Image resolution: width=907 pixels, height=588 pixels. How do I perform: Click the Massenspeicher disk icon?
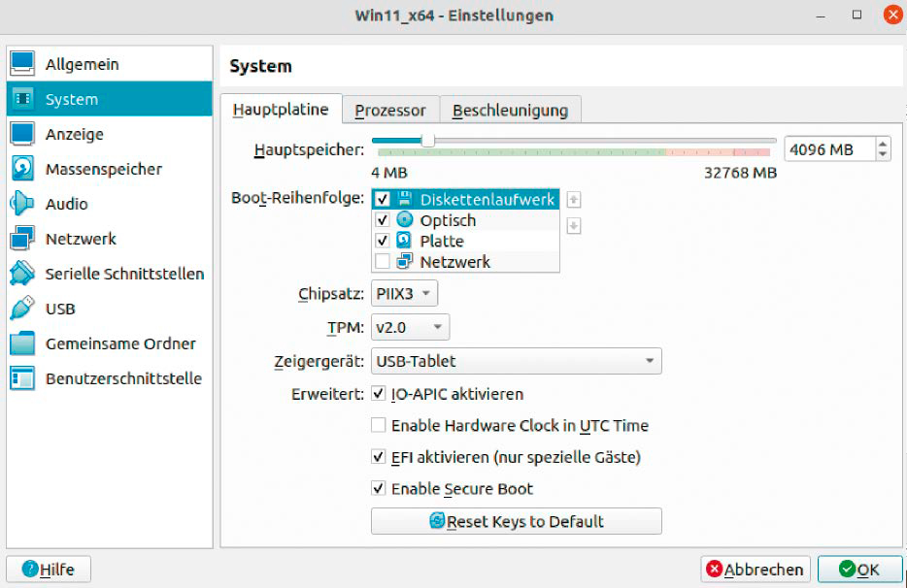(x=22, y=169)
